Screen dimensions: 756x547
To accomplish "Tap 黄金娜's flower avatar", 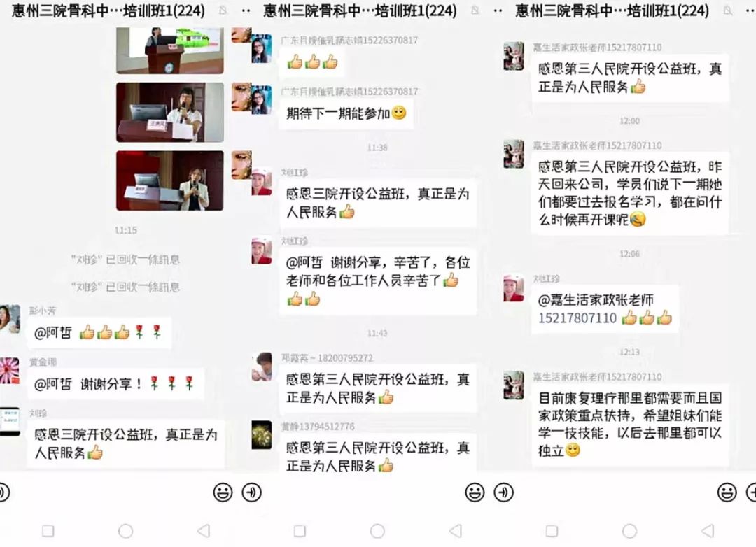I will pos(9,371).
